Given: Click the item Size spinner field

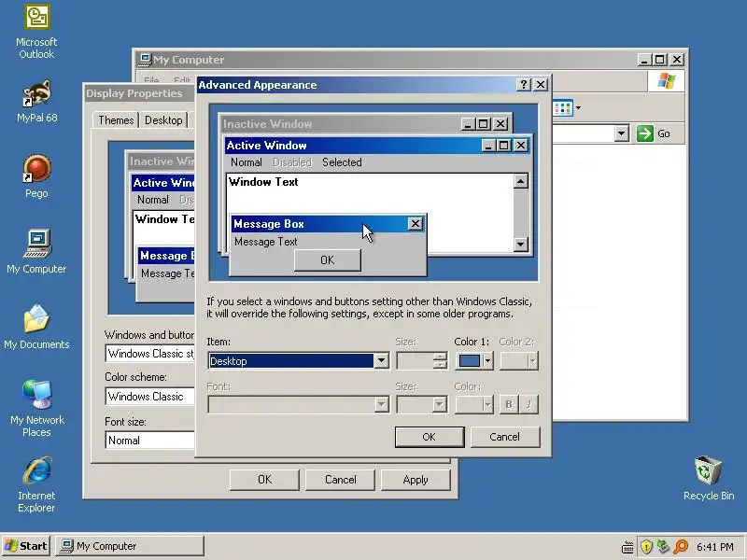Looking at the screenshot, I should pos(422,361).
